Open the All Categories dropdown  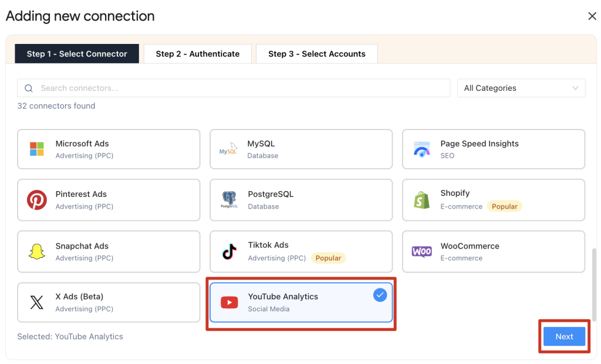click(521, 88)
